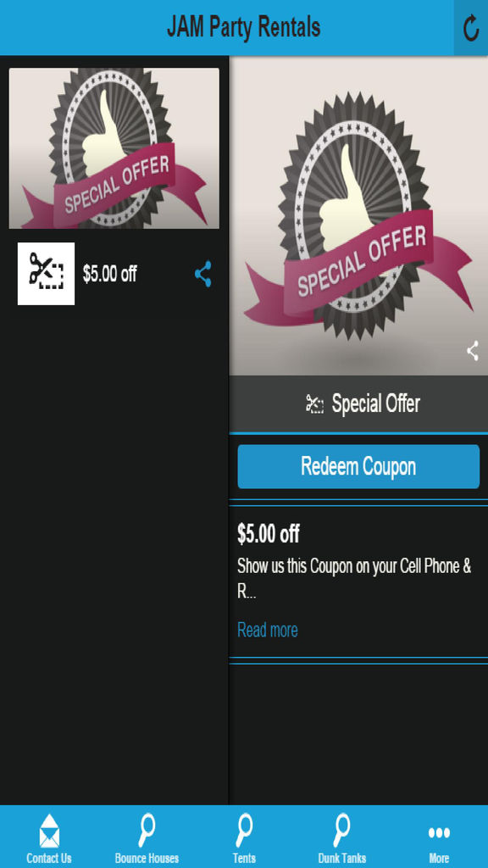This screenshot has height=868, width=488.
Task: Open Contact Us envelope icon
Action: [x=49, y=831]
